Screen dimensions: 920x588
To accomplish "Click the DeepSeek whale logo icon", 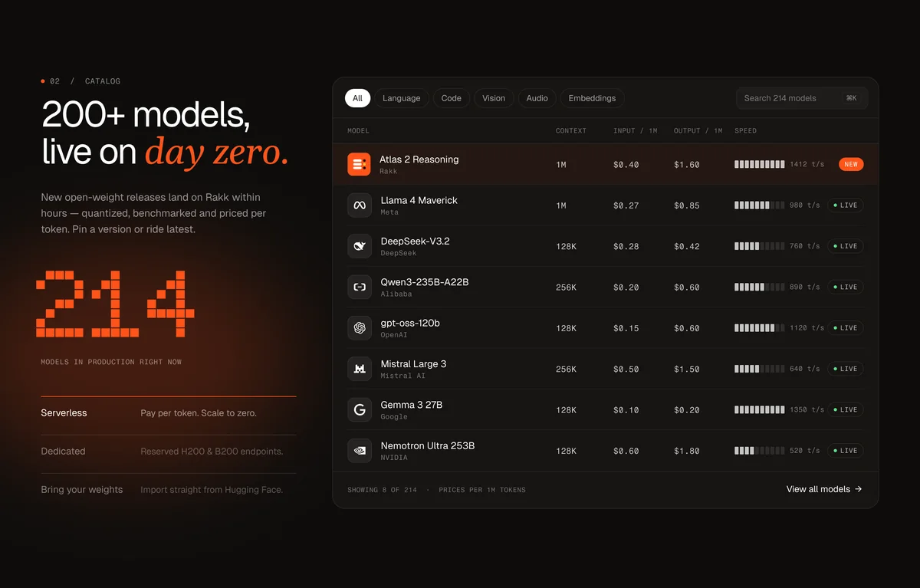I will coord(360,246).
